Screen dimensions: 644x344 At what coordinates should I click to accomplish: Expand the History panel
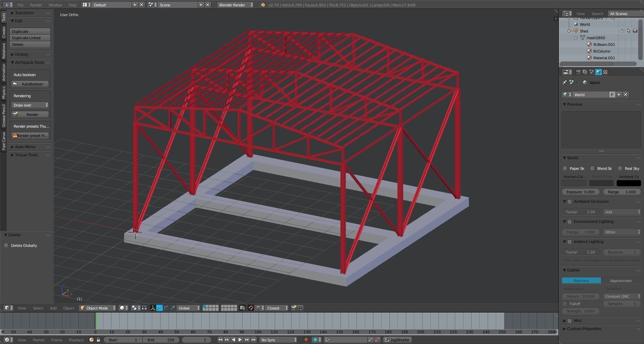21,54
